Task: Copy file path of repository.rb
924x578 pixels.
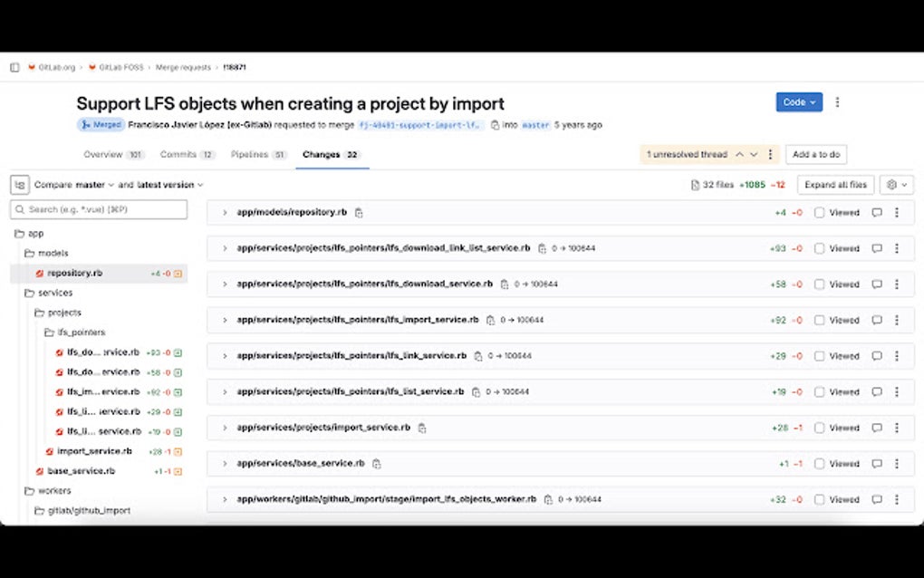Action: [x=359, y=213]
